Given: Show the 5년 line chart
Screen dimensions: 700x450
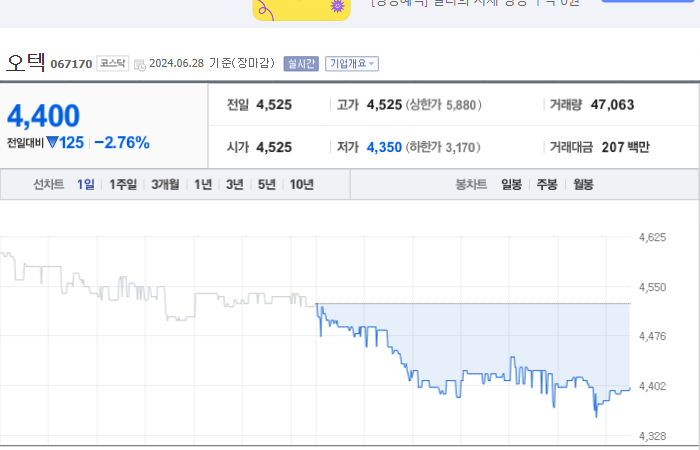Looking at the screenshot, I should click(x=267, y=184).
